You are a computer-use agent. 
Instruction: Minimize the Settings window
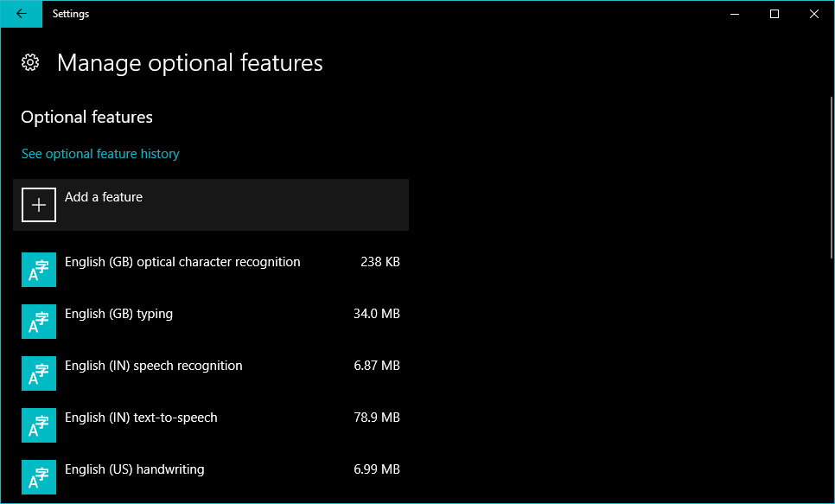734,14
